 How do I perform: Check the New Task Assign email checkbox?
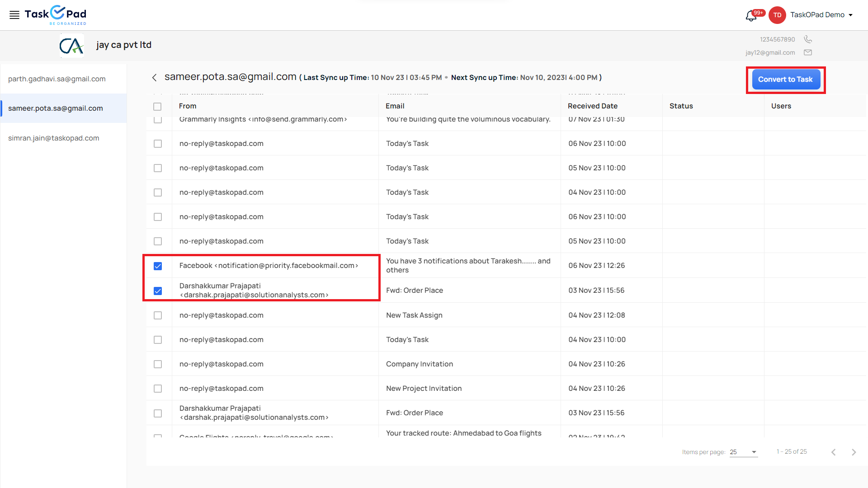coord(158,315)
